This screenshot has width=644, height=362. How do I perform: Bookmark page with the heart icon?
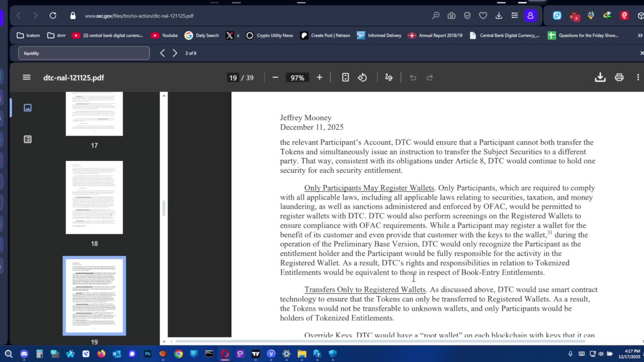[x=483, y=16]
